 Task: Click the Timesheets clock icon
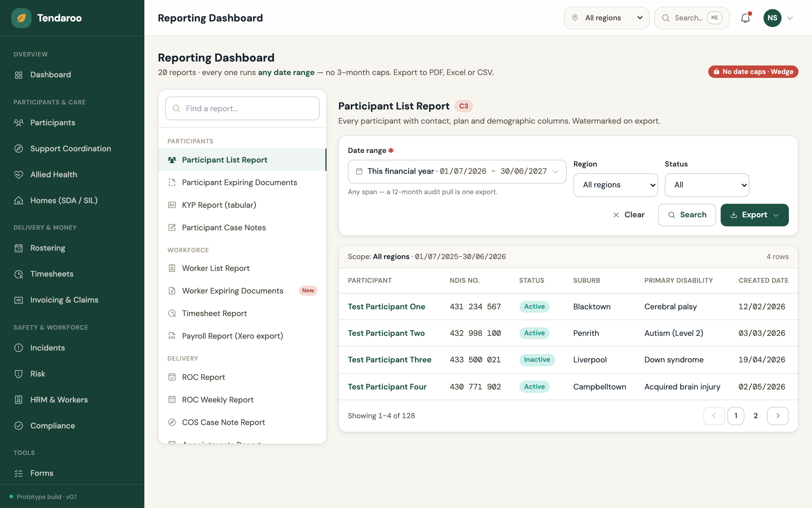tap(19, 274)
